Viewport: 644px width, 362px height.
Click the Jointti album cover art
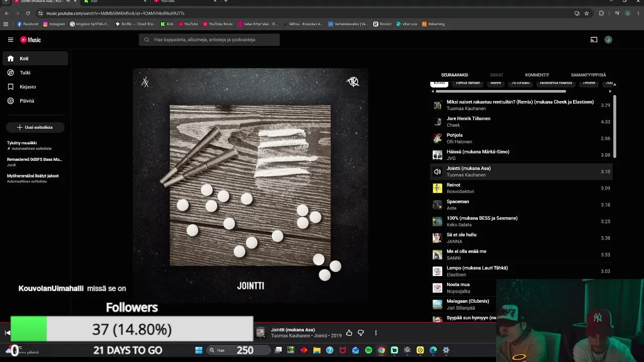(250, 186)
